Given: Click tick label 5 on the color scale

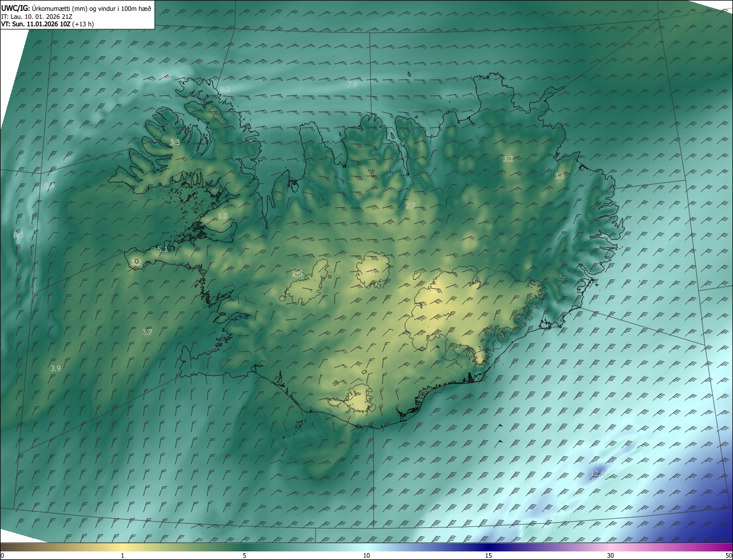Looking at the screenshot, I should pos(245,555).
